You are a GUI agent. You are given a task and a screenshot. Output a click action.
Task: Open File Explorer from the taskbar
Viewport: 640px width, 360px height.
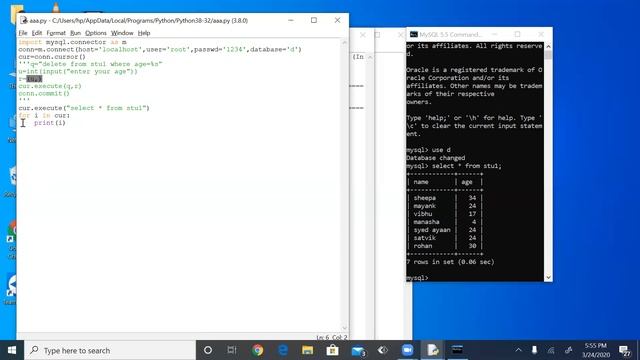point(307,350)
